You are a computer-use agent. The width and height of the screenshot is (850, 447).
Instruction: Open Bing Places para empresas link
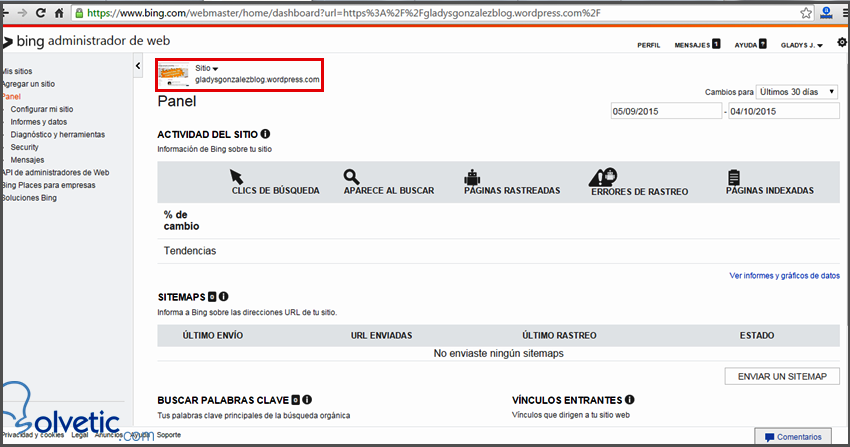click(48, 185)
